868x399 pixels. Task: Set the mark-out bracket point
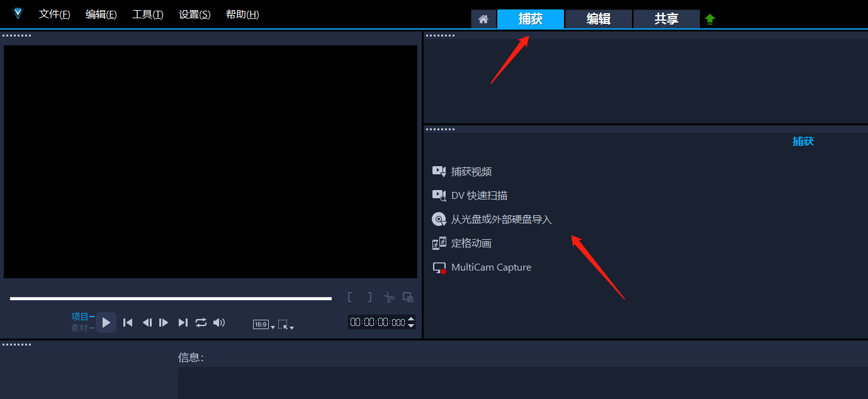pyautogui.click(x=369, y=297)
